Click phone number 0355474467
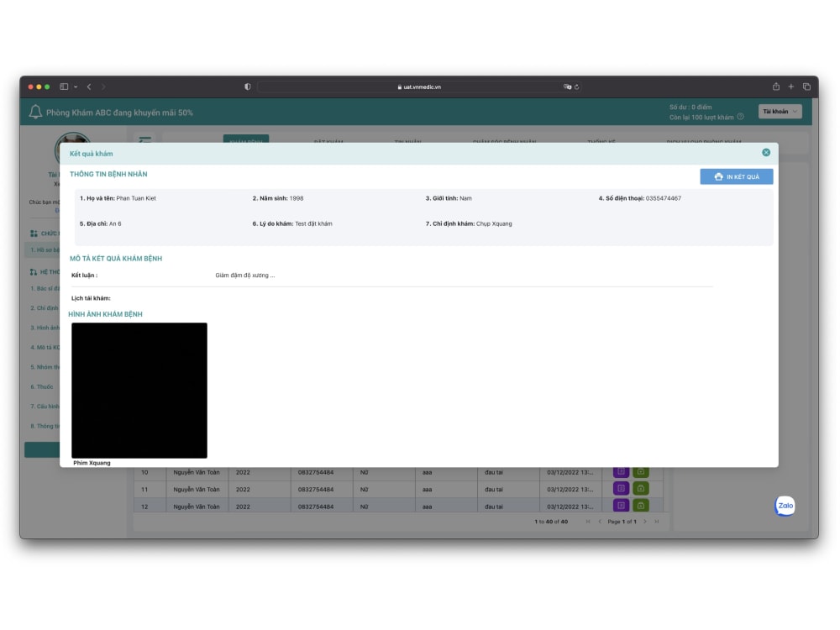The height and width of the screenshot is (630, 840). coord(664,198)
